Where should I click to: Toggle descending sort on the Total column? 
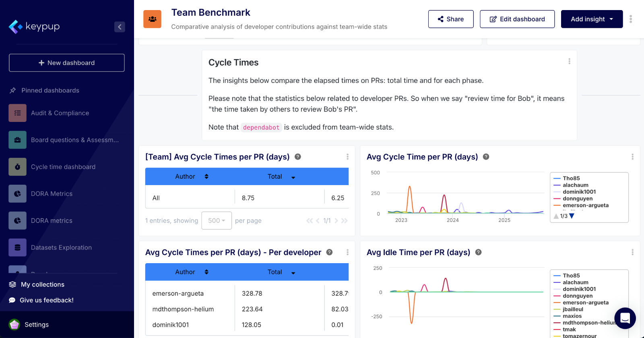pyautogui.click(x=293, y=177)
